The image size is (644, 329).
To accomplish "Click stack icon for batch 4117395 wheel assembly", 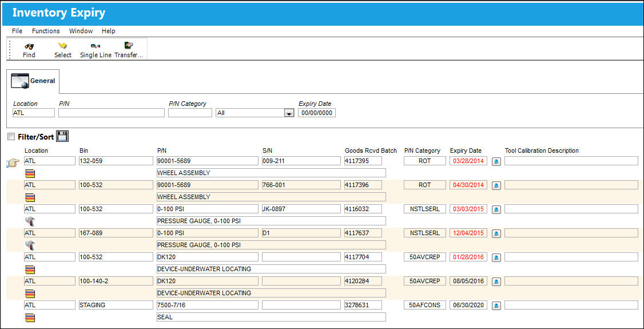I will click(30, 173).
